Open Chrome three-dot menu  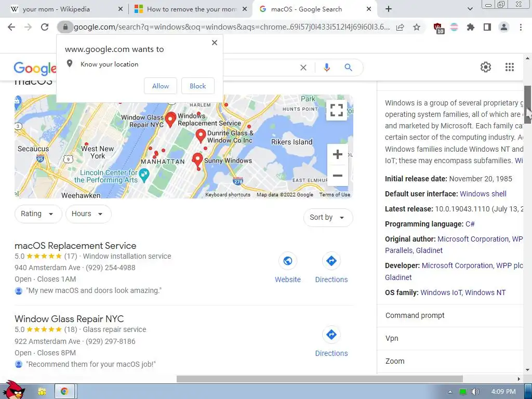pos(521,27)
